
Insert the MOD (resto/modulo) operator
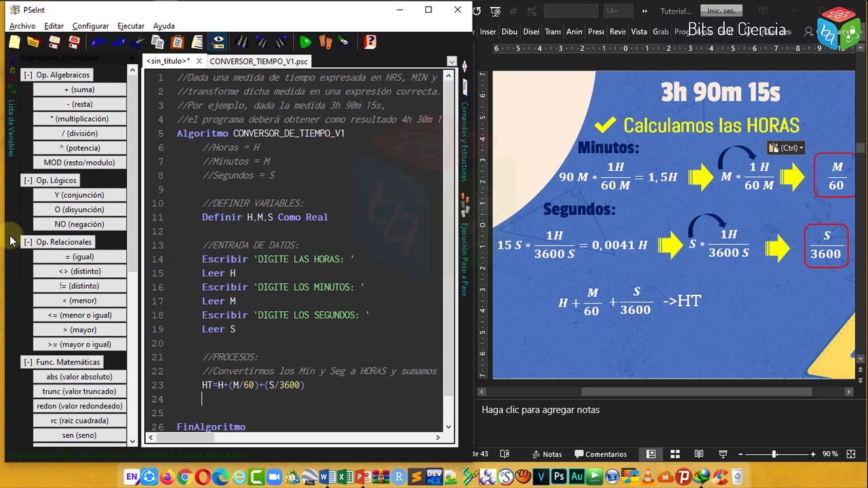pos(79,163)
